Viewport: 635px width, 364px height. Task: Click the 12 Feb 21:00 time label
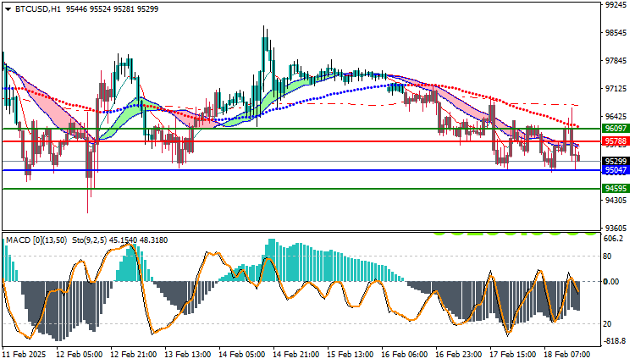click(x=133, y=355)
